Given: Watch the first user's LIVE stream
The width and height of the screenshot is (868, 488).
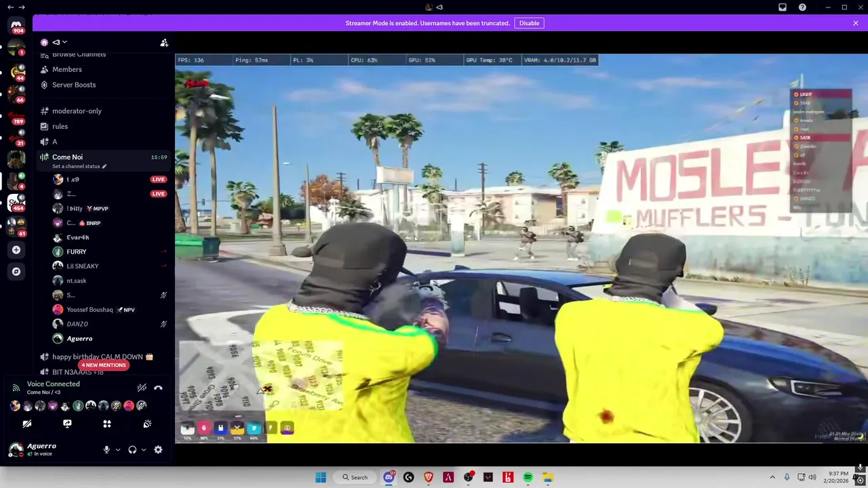Looking at the screenshot, I should (x=158, y=180).
